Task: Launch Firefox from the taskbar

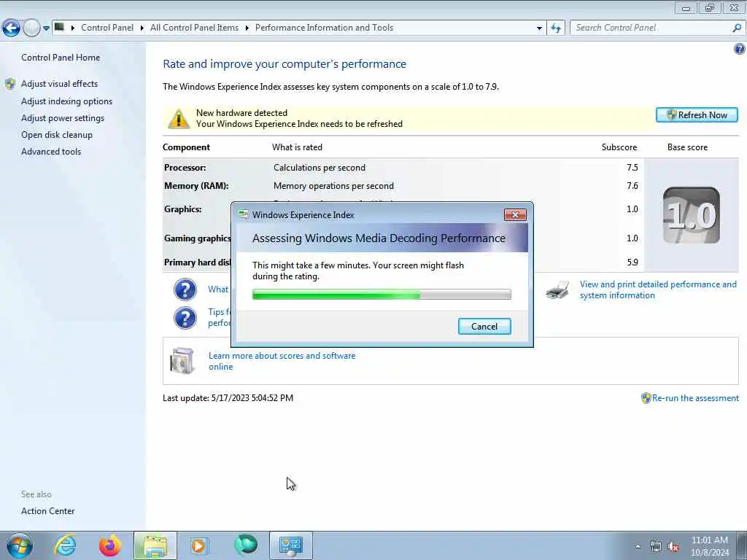Action: click(x=109, y=545)
